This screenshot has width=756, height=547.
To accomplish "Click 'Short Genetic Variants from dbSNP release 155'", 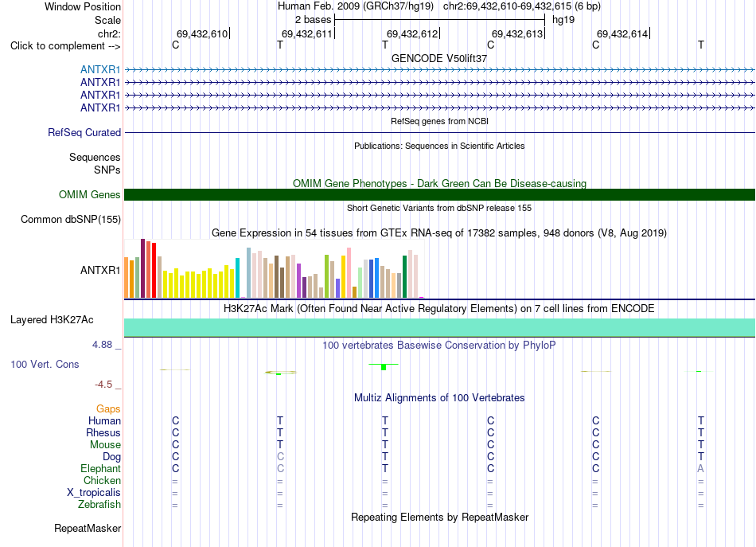I will tap(439, 208).
